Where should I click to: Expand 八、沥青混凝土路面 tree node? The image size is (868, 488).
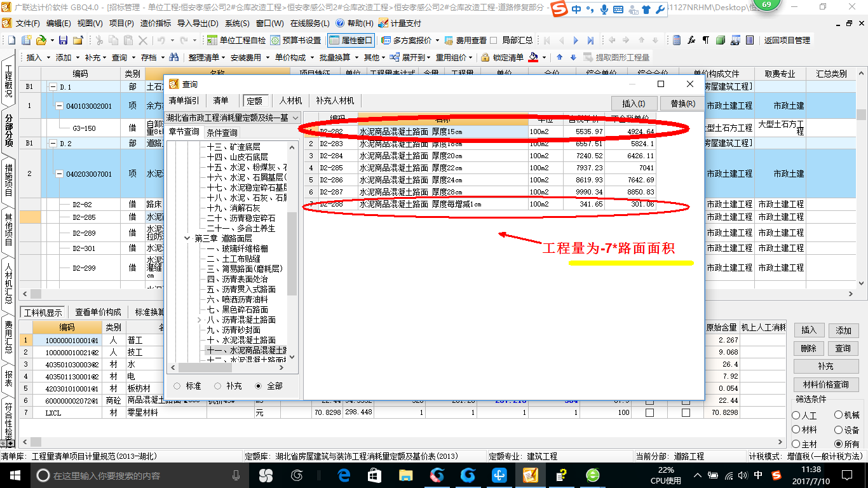tap(200, 320)
